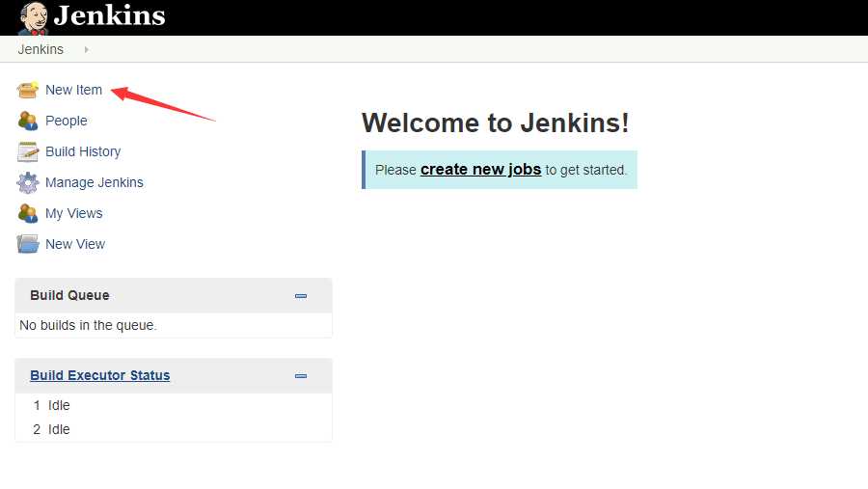
Task: Click 'No builds in the queue.' text
Action: (88, 326)
